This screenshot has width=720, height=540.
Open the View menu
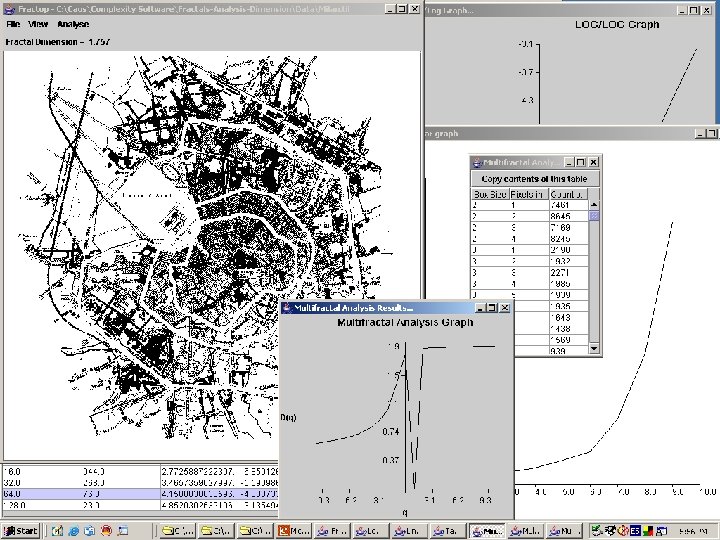tap(38, 23)
